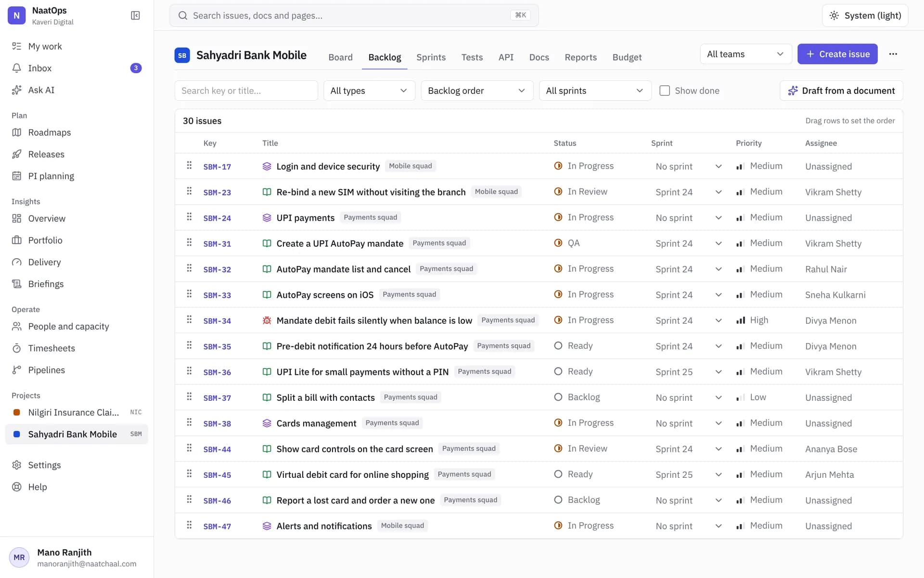Open System (light) theme selector
This screenshot has height=578, width=924.
pos(865,15)
